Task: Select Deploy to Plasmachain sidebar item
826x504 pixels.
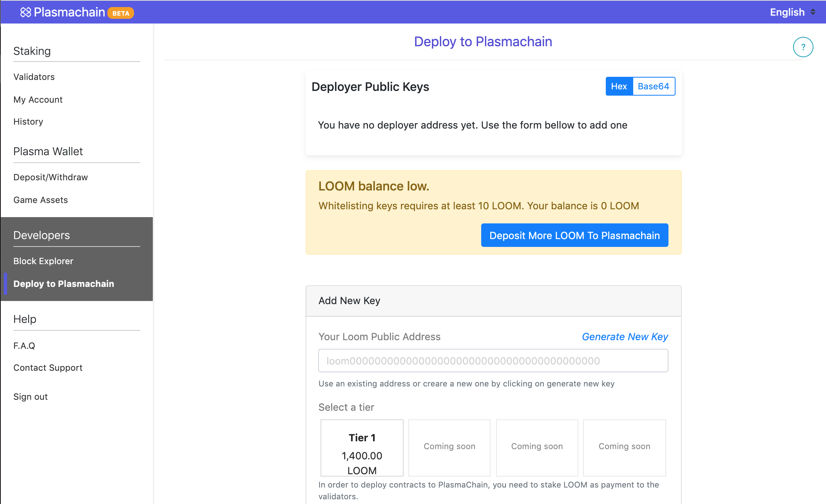Action: pyautogui.click(x=64, y=284)
